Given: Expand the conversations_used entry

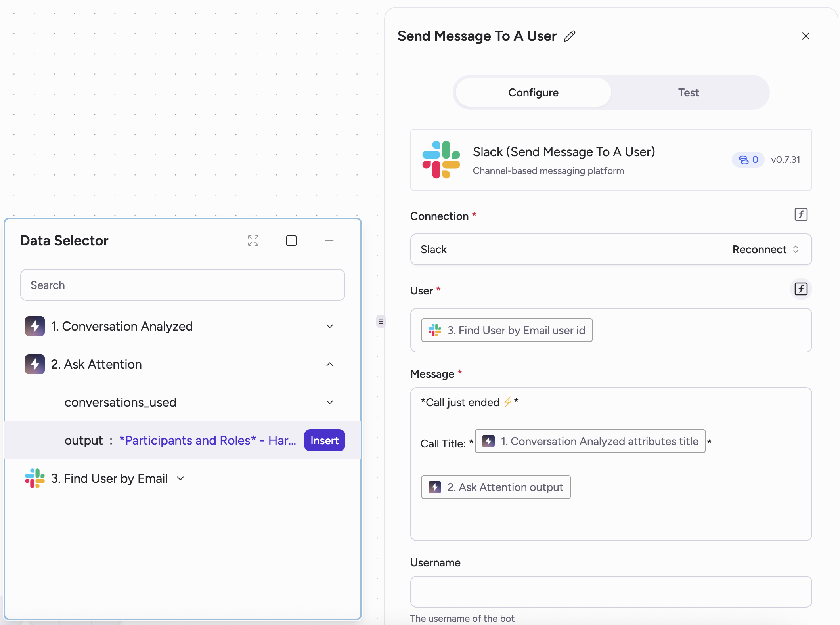Looking at the screenshot, I should (x=330, y=402).
